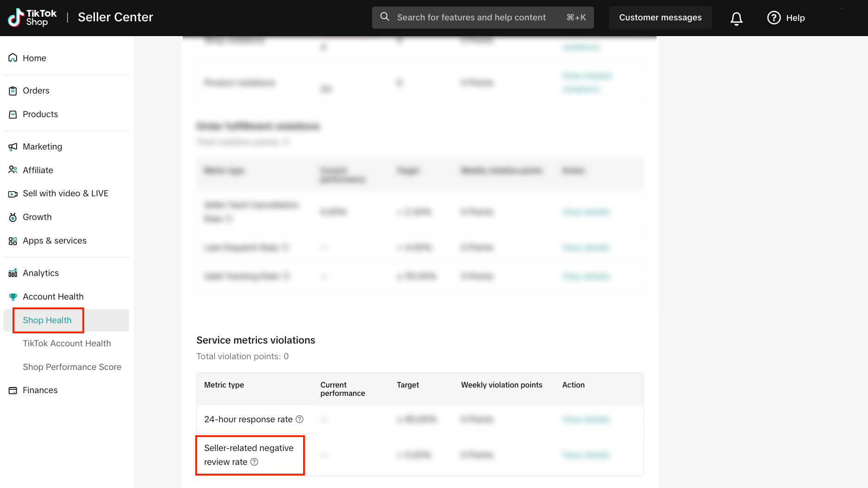Screen dimensions: 868x488
Task: Click the Customer messages button
Action: click(660, 18)
